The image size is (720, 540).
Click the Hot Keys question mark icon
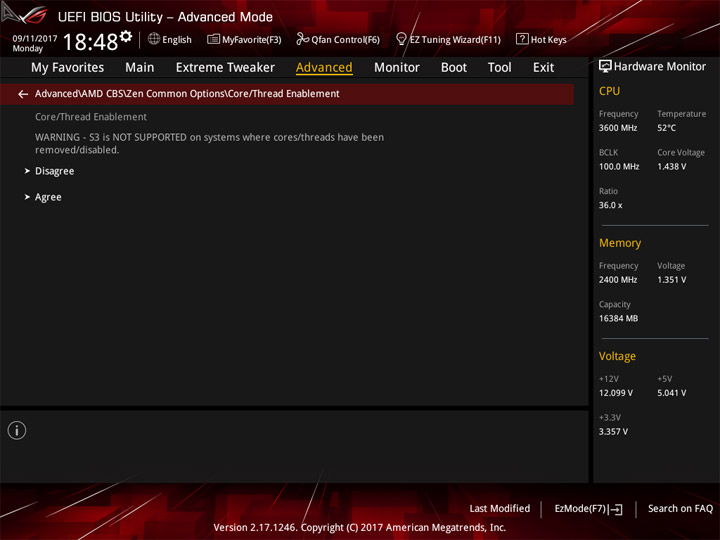tap(522, 39)
